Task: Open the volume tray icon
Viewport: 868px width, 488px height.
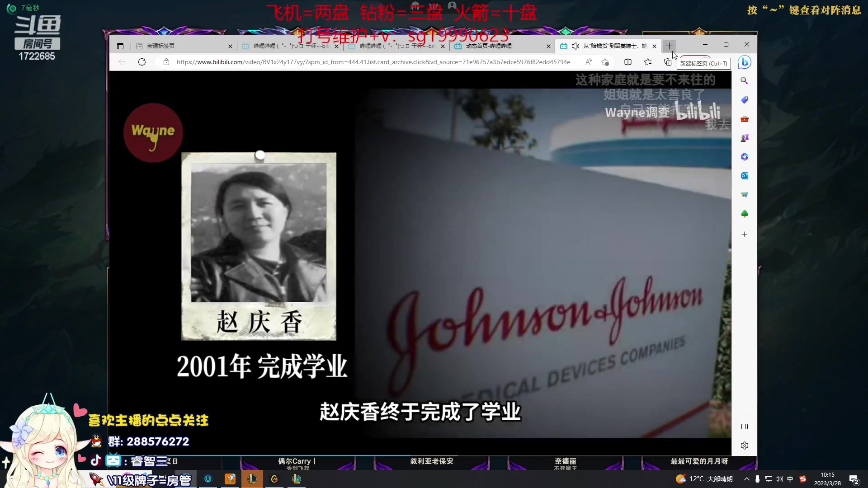Action: (779, 479)
